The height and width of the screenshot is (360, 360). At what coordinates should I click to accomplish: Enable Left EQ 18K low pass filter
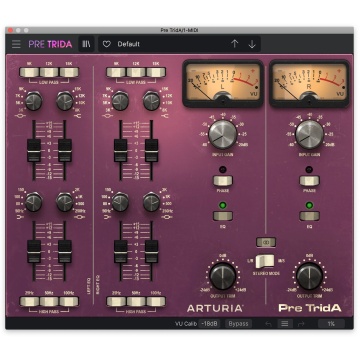69,72
